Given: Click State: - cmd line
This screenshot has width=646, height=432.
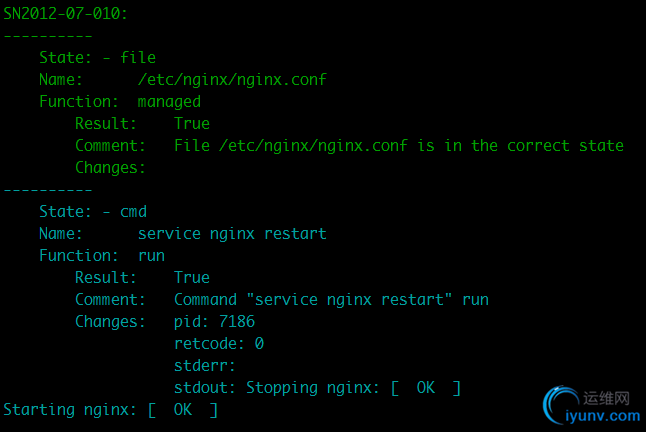Looking at the screenshot, I should click(93, 212).
